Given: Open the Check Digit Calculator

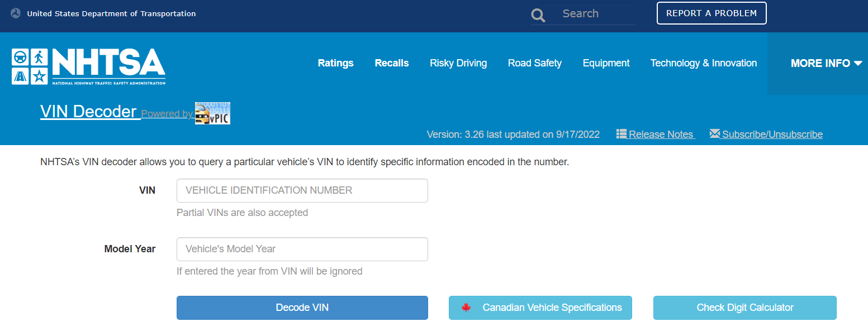Looking at the screenshot, I should [744, 307].
